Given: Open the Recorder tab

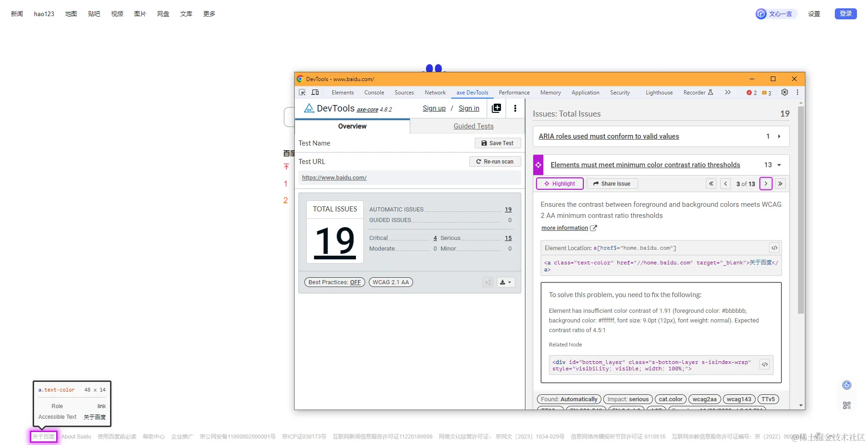Looking at the screenshot, I should tap(698, 93).
